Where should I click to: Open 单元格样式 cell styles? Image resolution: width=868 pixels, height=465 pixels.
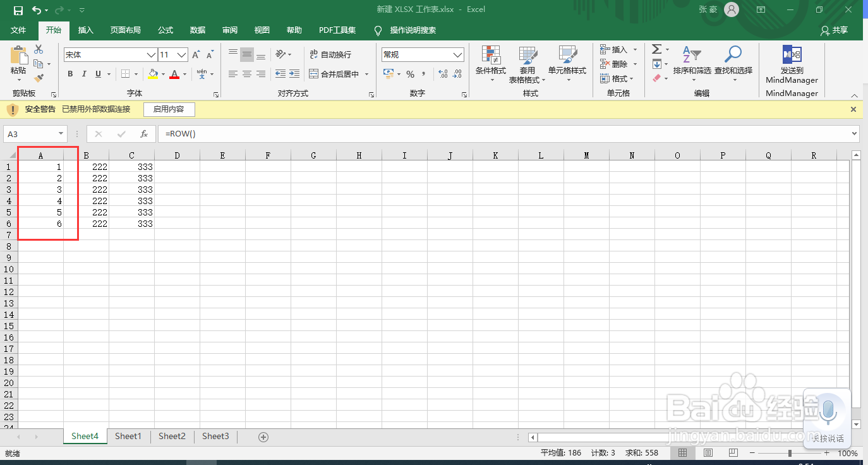coord(567,64)
